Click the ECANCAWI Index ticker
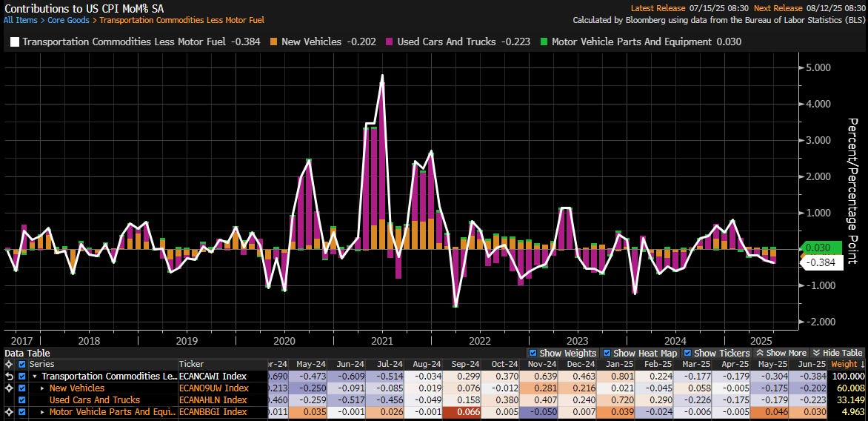 tap(213, 376)
